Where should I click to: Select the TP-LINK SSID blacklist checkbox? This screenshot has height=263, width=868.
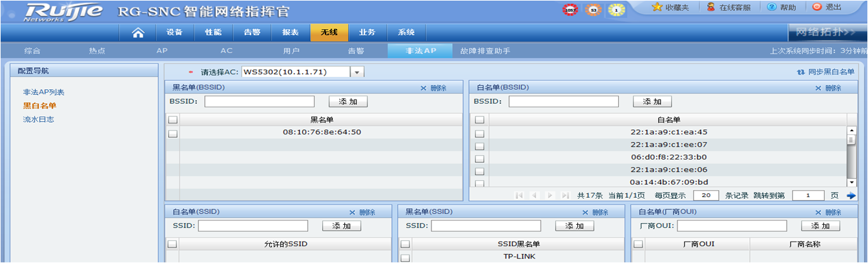point(405,257)
